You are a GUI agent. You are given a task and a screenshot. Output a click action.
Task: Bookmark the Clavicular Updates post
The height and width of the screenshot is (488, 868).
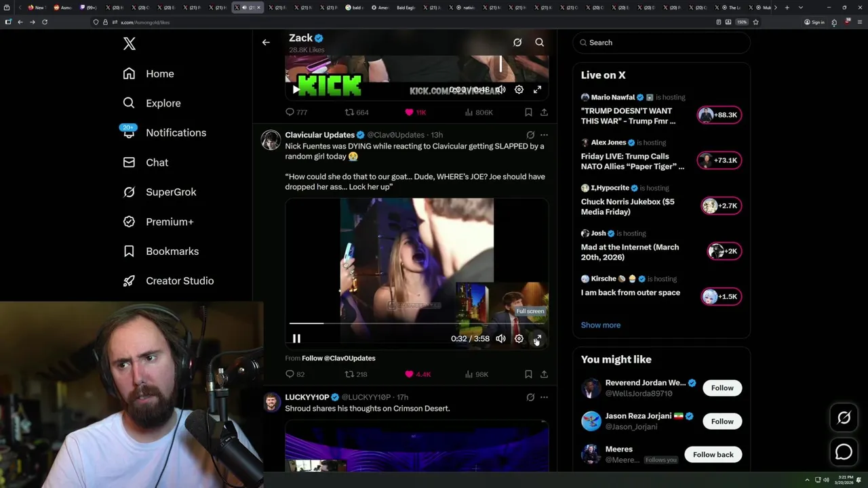coord(528,374)
